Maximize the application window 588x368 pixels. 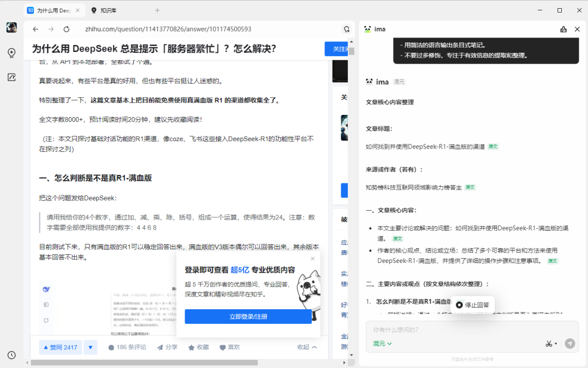click(560, 10)
